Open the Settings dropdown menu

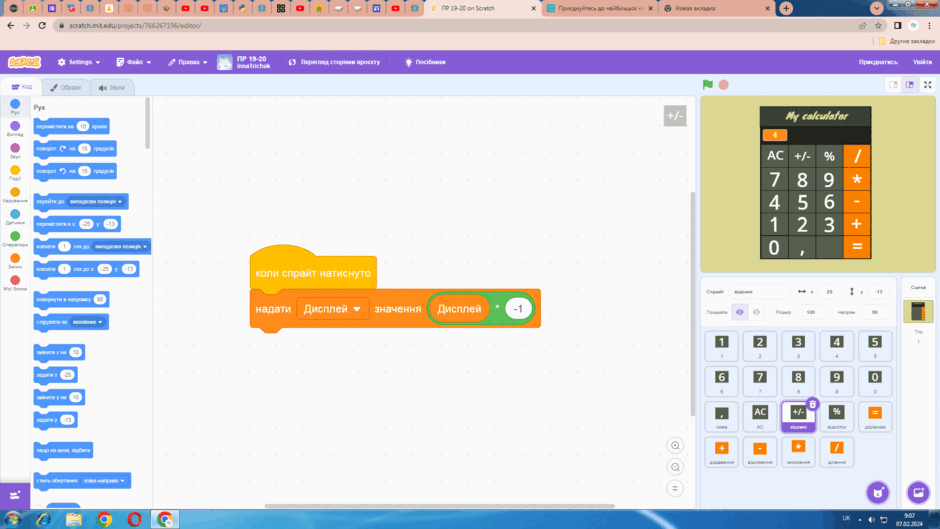coord(79,62)
